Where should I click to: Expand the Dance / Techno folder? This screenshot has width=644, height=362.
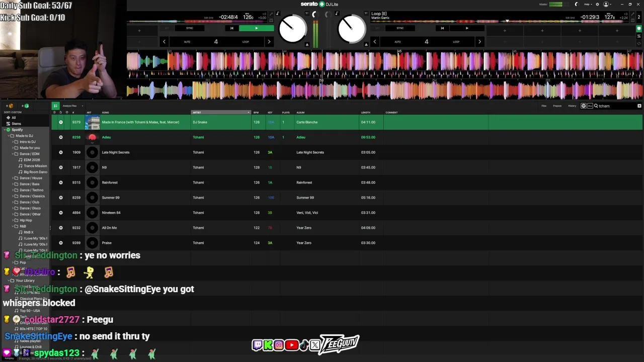tap(14, 190)
